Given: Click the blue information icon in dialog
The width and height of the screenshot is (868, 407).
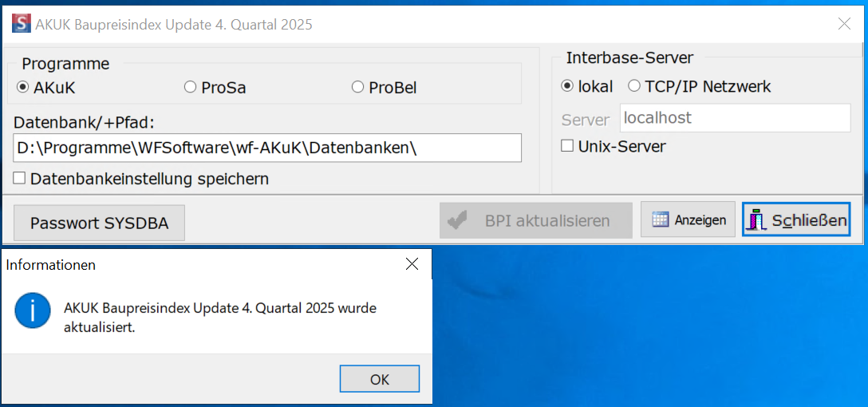Looking at the screenshot, I should pos(32,310).
